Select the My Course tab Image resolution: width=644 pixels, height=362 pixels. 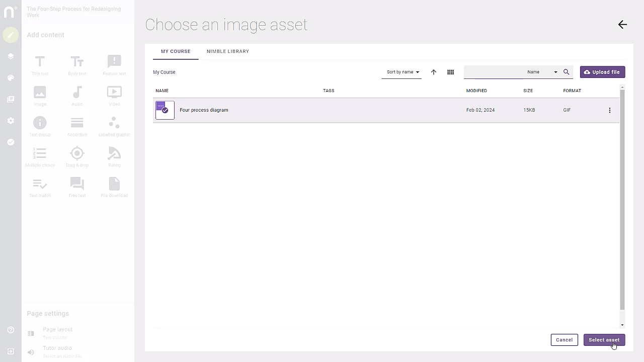point(176,51)
